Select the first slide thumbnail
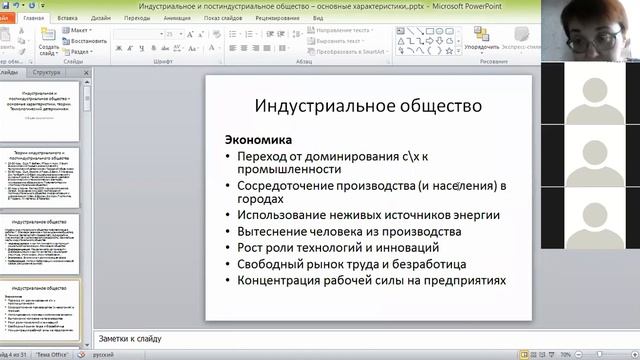This screenshot has width=640, height=360. [40, 111]
